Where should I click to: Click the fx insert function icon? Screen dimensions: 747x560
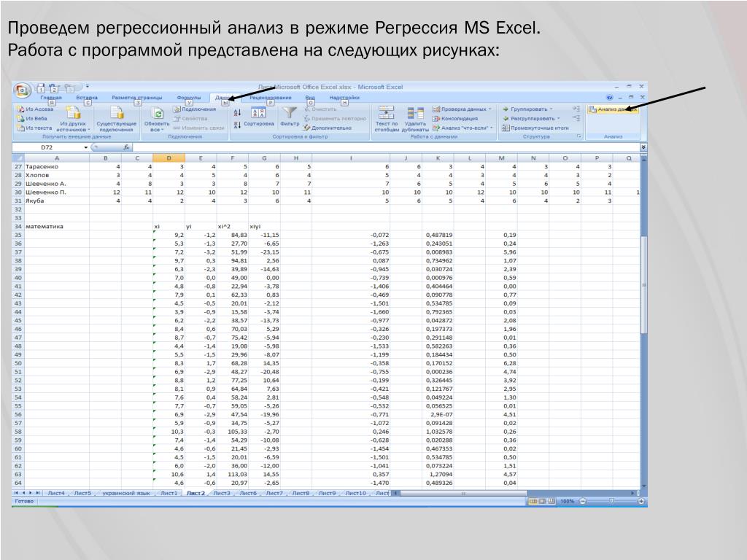coord(126,147)
